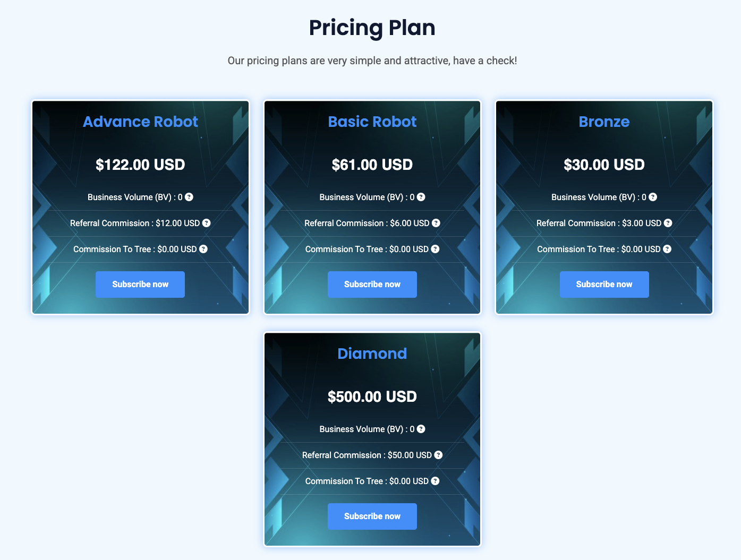Click Bronze Commission To Tree help icon
Image resolution: width=741 pixels, height=560 pixels.
[667, 249]
